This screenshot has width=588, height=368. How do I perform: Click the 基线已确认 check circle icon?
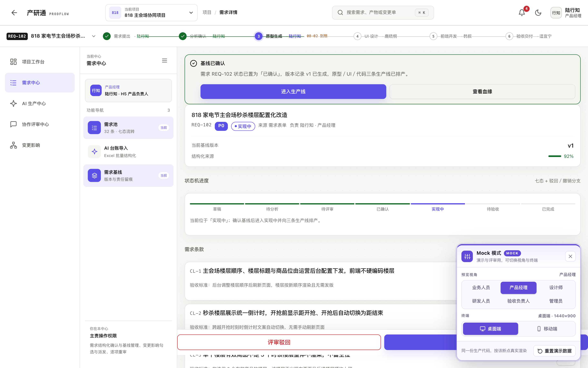(x=193, y=63)
